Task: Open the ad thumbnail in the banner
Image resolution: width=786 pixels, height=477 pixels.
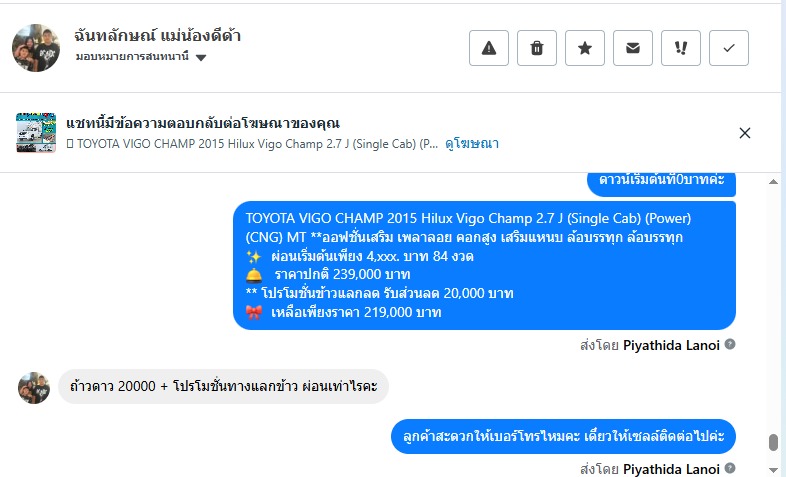Action: [x=36, y=132]
